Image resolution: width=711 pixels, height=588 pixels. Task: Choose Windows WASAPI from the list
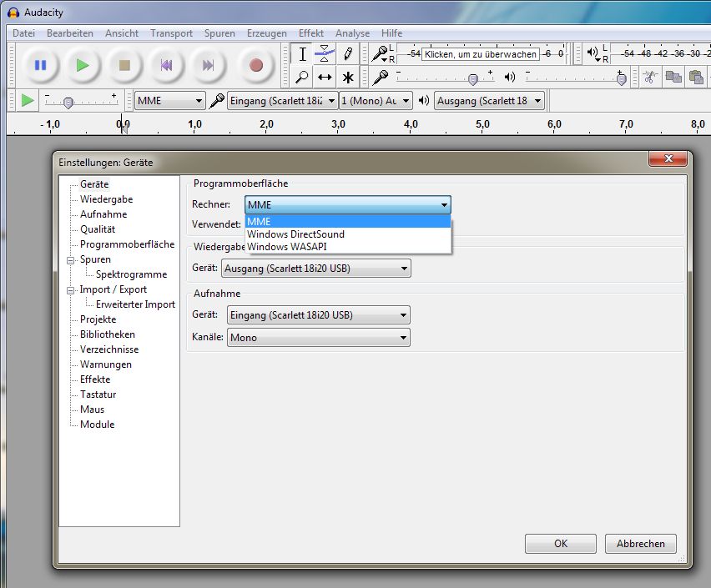(348, 247)
